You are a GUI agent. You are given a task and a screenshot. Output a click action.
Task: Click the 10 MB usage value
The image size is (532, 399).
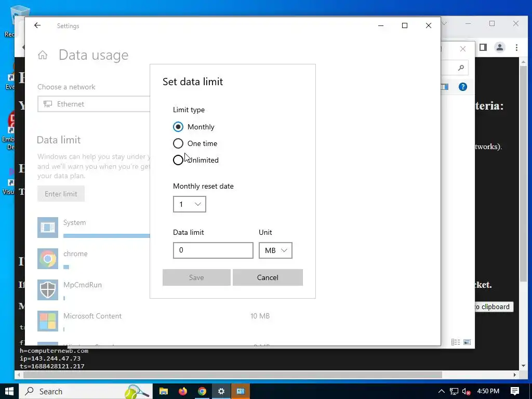260,316
